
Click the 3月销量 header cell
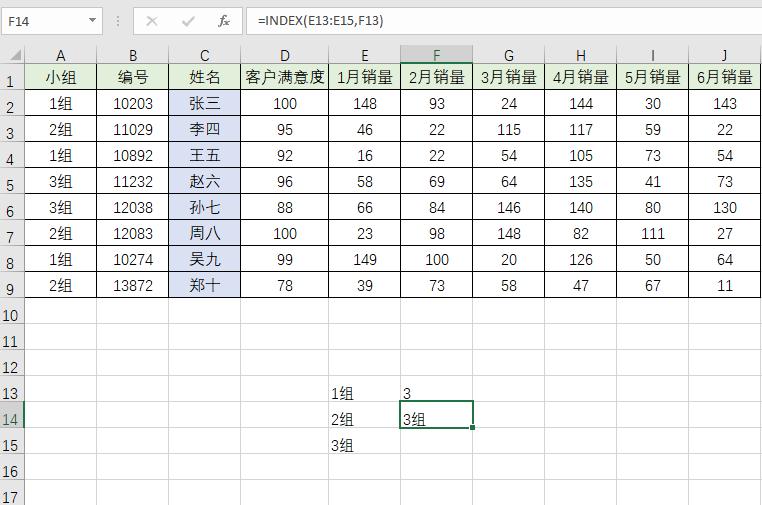[509, 77]
